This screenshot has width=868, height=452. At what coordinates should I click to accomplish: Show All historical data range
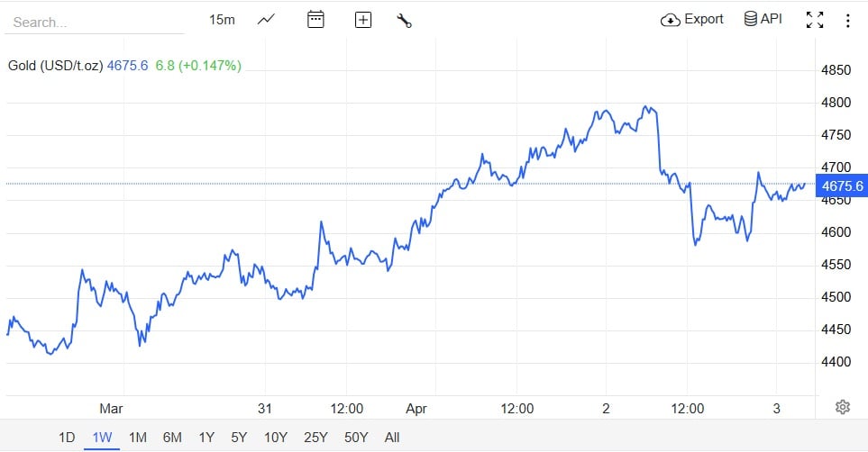click(392, 438)
